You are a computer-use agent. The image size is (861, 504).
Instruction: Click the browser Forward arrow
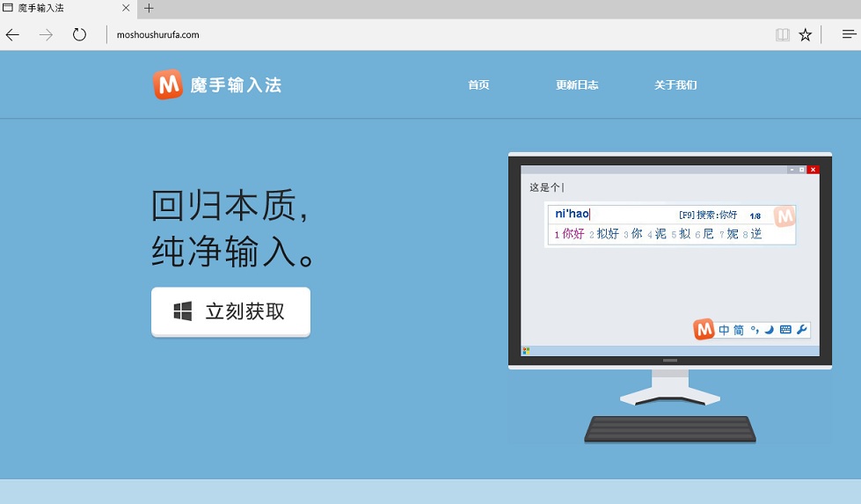coord(46,35)
